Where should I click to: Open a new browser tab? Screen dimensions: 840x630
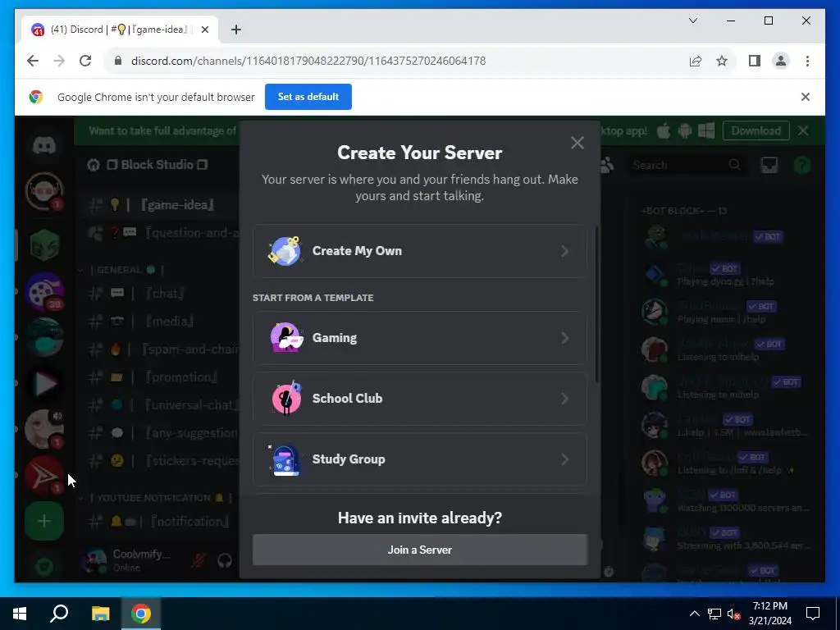(235, 30)
